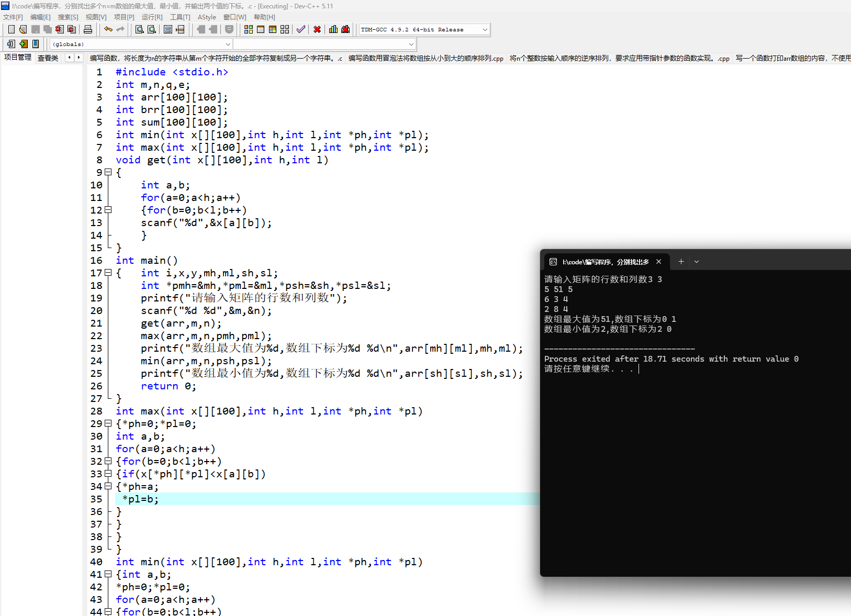
Task: Click the Rebuild All toolbar icon
Action: click(285, 29)
